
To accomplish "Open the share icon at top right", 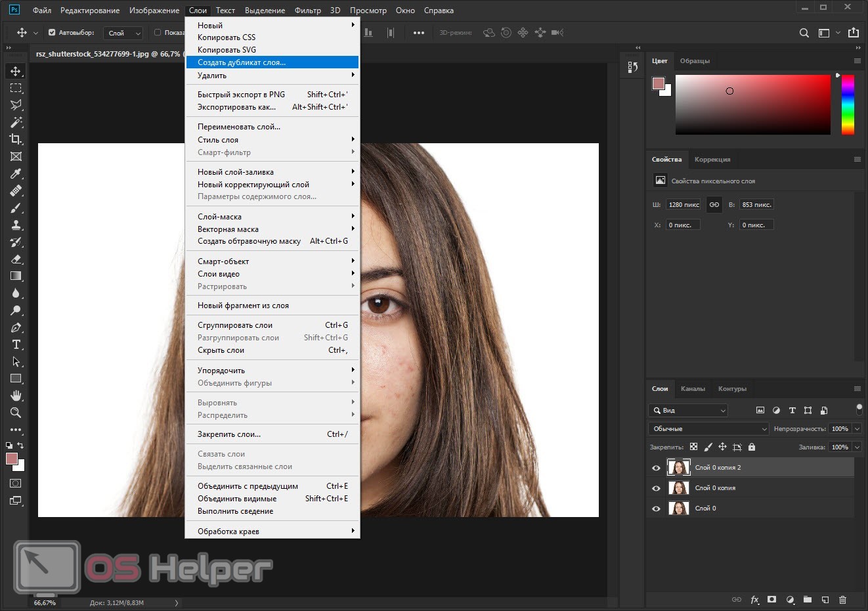I will (854, 32).
